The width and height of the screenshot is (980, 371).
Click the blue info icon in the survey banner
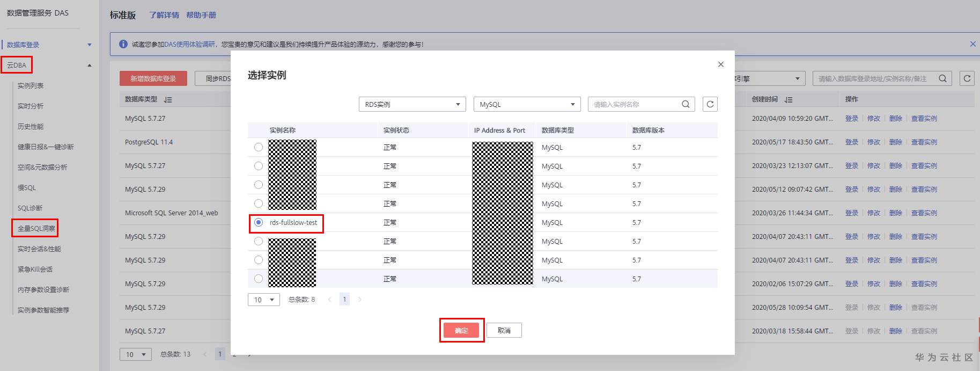pos(123,44)
